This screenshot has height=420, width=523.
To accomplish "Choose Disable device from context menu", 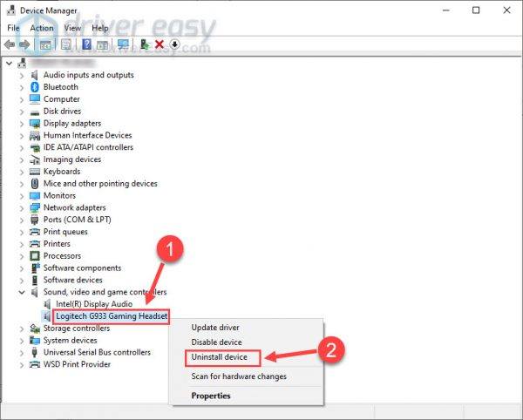I will coord(216,342).
